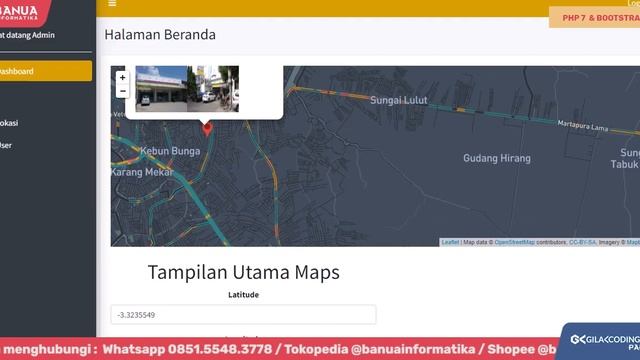Viewport: 640px width, 360px height.
Task: Select the Sungai Lulut map label
Action: pos(399,100)
